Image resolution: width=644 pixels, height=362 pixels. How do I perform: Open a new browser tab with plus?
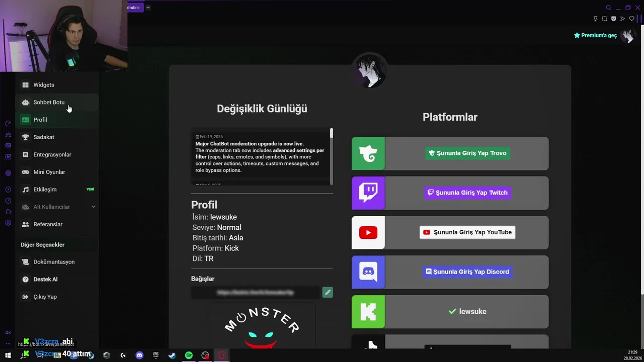[x=148, y=8]
